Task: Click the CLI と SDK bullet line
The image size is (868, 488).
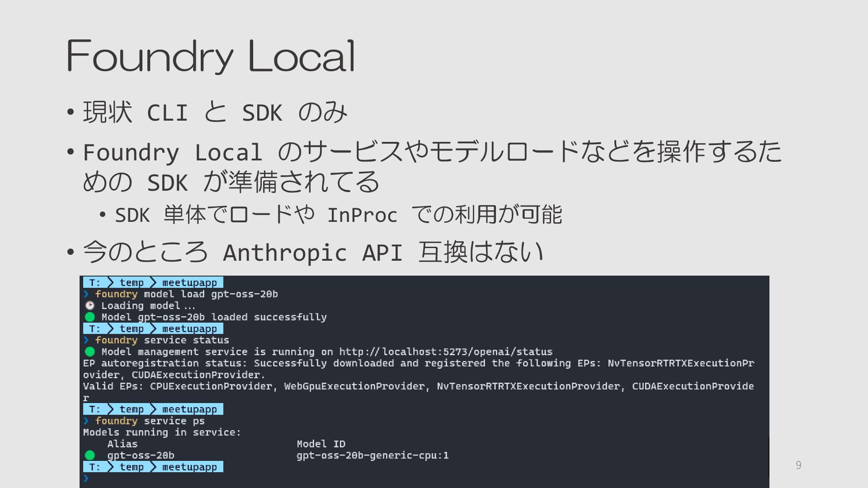Action: coord(215,112)
